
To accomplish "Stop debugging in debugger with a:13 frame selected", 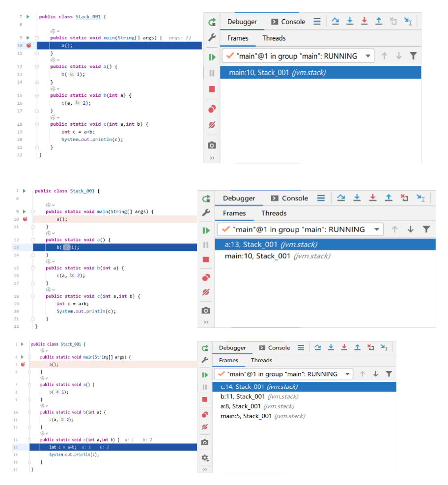I will (x=206, y=259).
